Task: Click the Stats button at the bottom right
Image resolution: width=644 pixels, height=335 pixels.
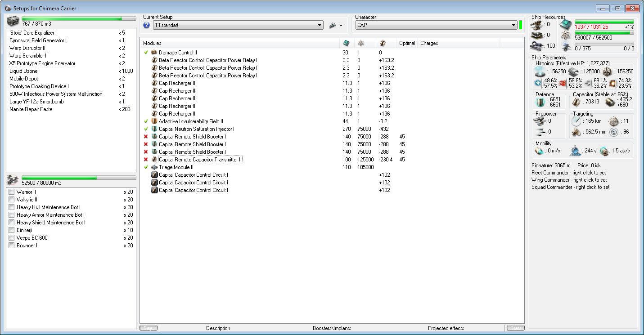Action: [x=515, y=328]
